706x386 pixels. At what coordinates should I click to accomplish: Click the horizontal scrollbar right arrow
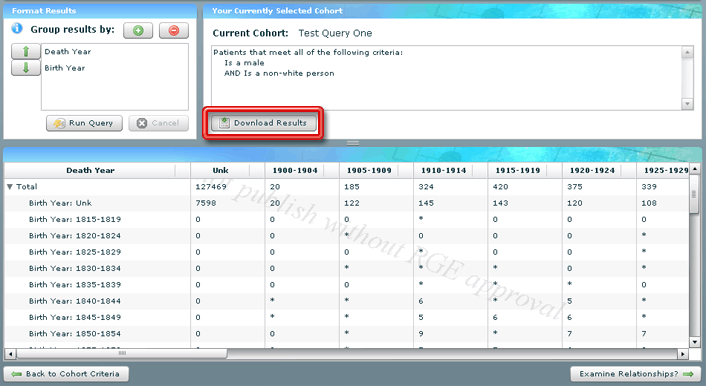[683, 354]
